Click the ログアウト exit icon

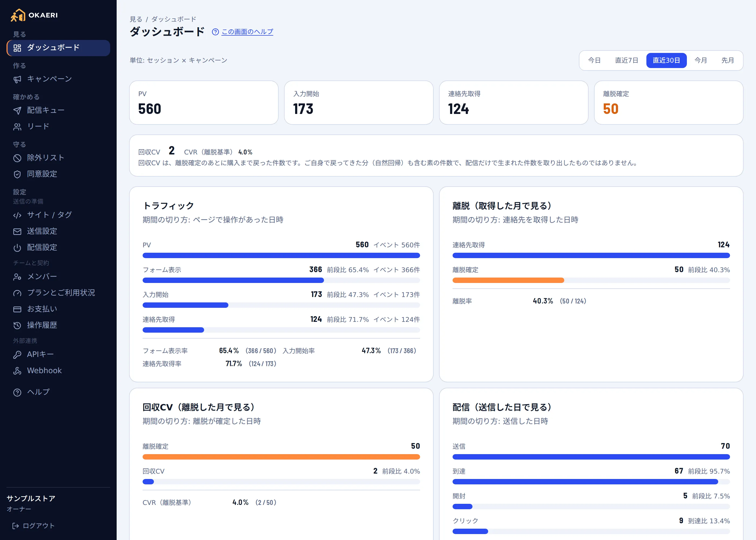pos(15,526)
